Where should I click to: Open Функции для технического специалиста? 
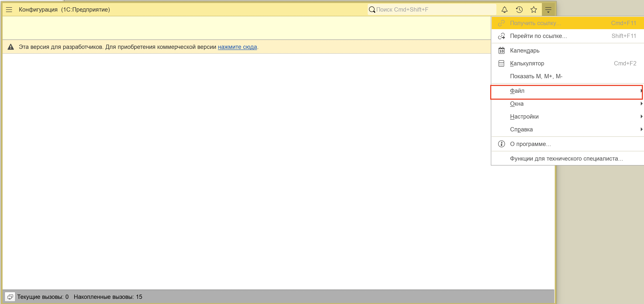567,159
